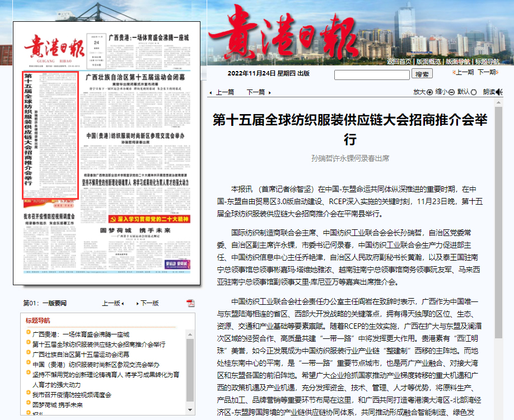Open 圆梦荷城 携手未来 in title list
The image size is (514, 420).
coord(58,405)
